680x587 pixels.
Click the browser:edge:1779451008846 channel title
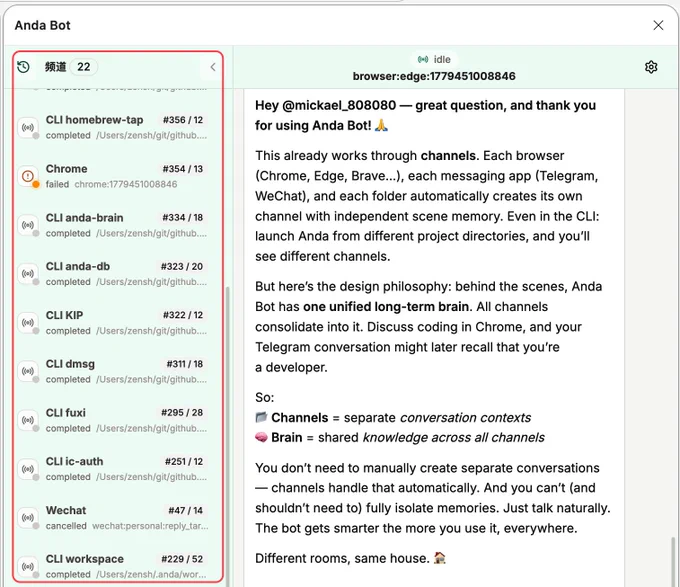[434, 76]
